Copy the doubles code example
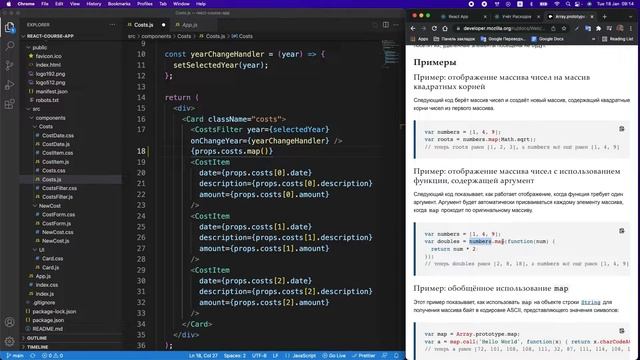 621,231
